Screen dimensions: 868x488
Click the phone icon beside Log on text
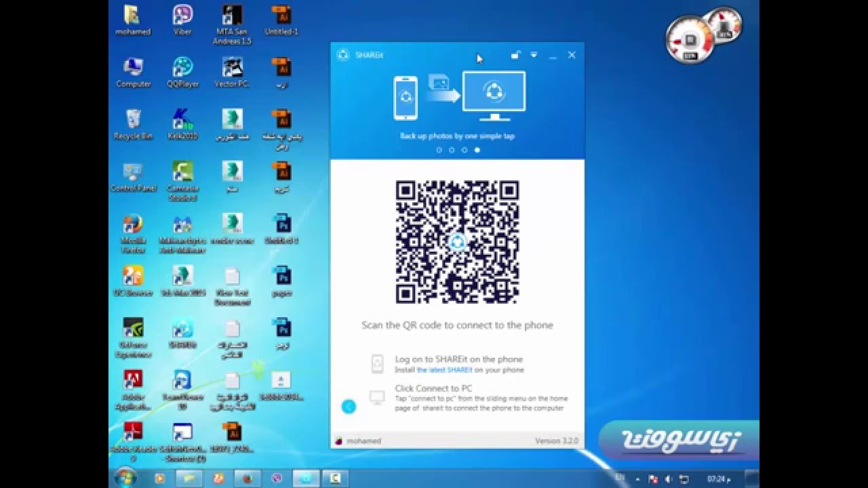[377, 364]
